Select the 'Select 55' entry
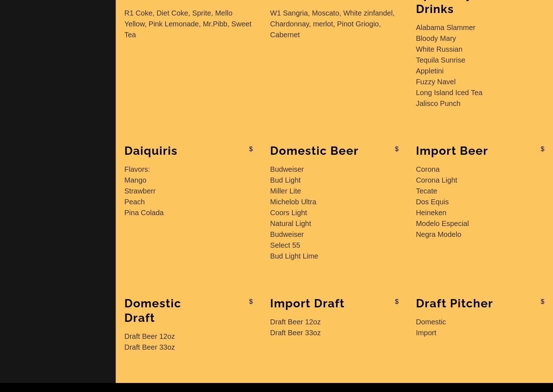 (x=285, y=245)
